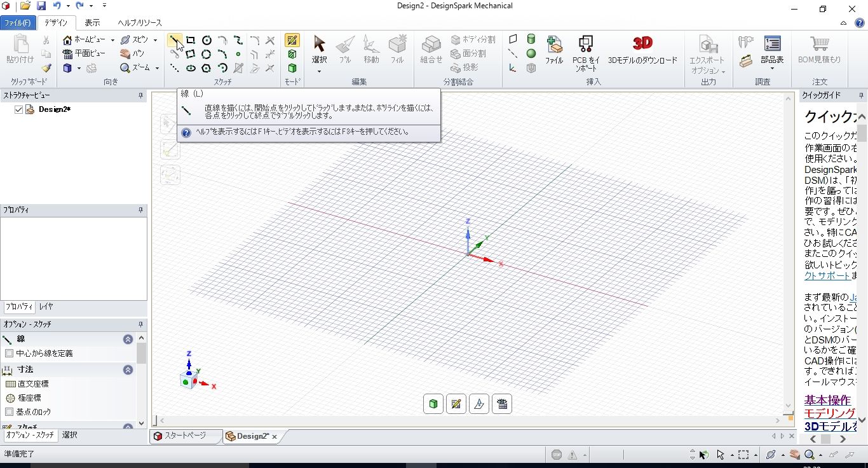Viewport: 868px width, 468px height.
Task: Open the ホームビュー dropdown arrow
Action: coord(112,40)
